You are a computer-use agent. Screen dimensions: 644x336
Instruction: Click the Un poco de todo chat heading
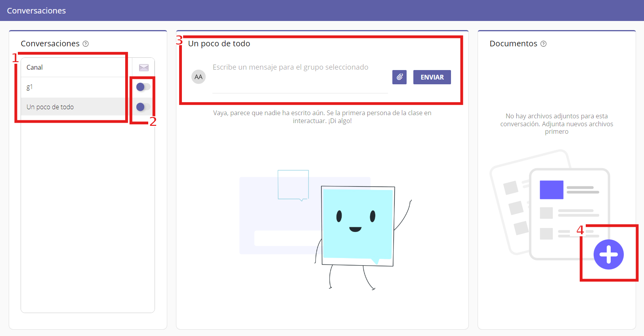(x=219, y=44)
